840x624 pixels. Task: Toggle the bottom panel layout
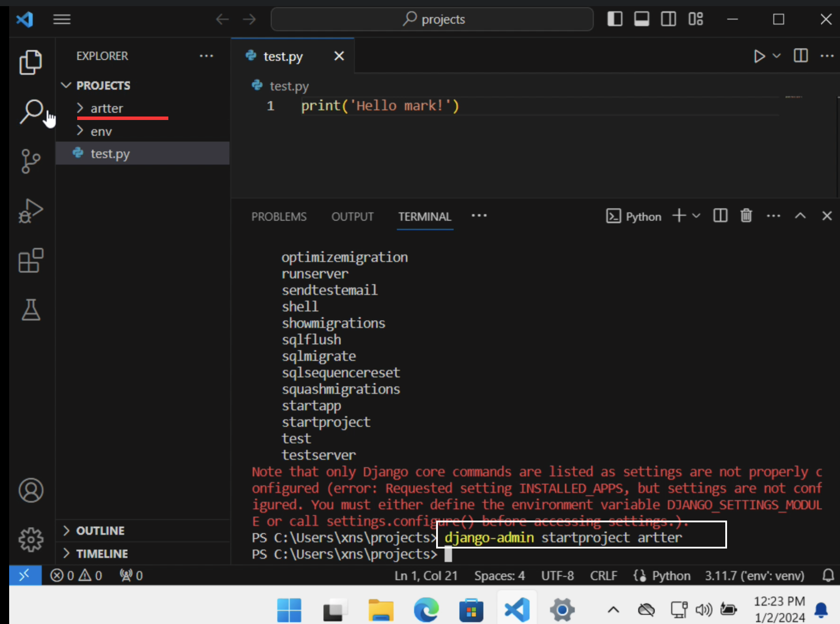[x=642, y=19]
